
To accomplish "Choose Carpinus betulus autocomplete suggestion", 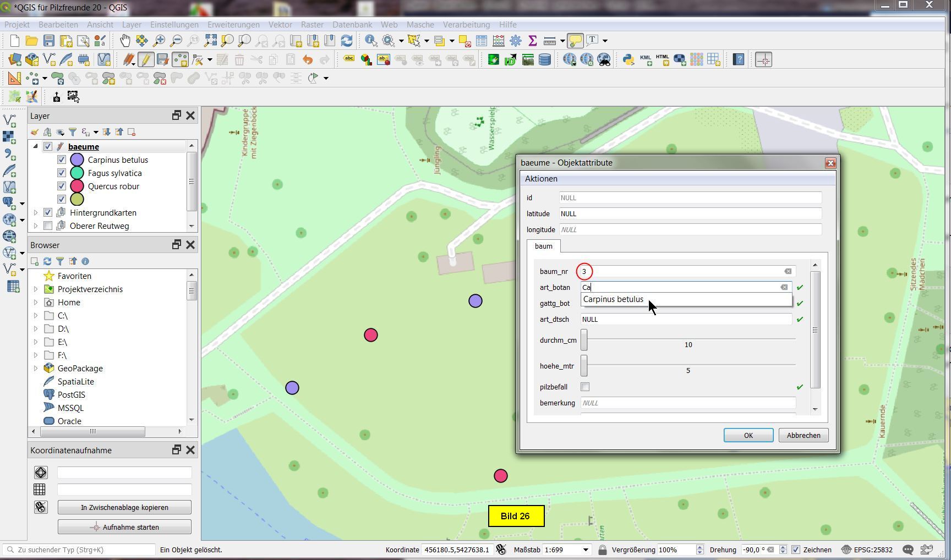I will [x=613, y=299].
